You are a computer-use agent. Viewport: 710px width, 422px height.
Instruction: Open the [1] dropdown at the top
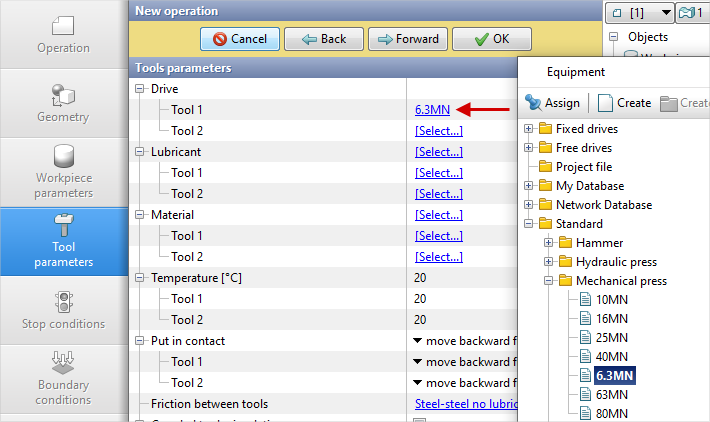667,12
